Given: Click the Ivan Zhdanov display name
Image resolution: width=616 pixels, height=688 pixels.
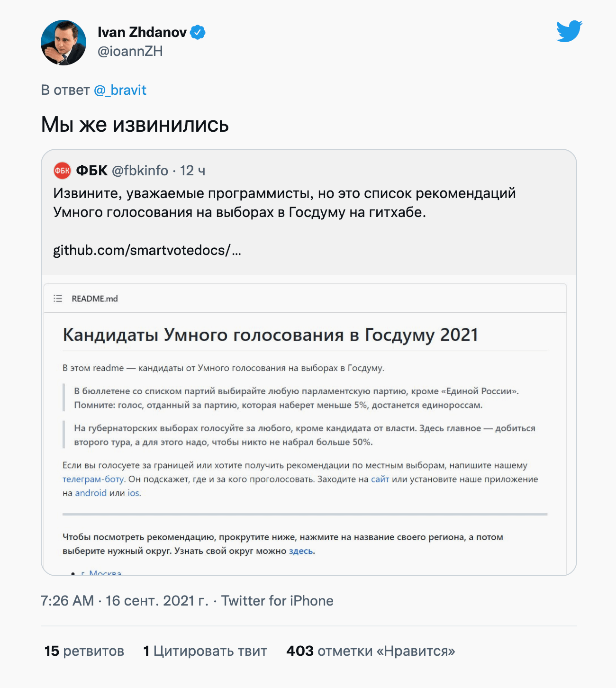Looking at the screenshot, I should [x=142, y=32].
